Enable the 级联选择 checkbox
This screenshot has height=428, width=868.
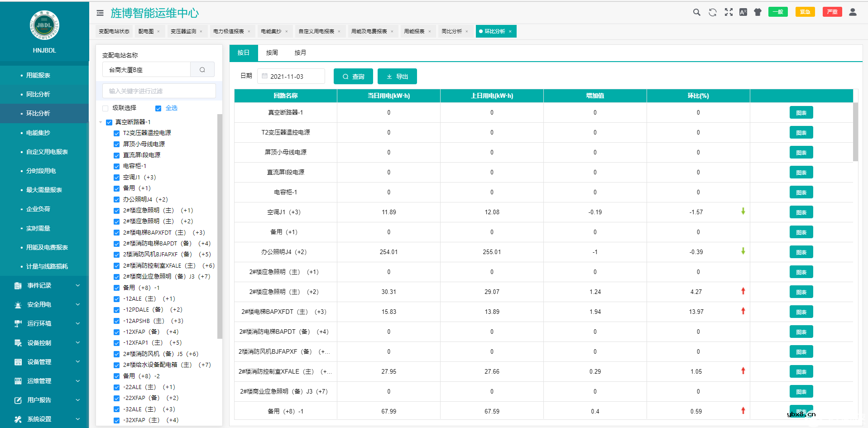click(x=104, y=108)
